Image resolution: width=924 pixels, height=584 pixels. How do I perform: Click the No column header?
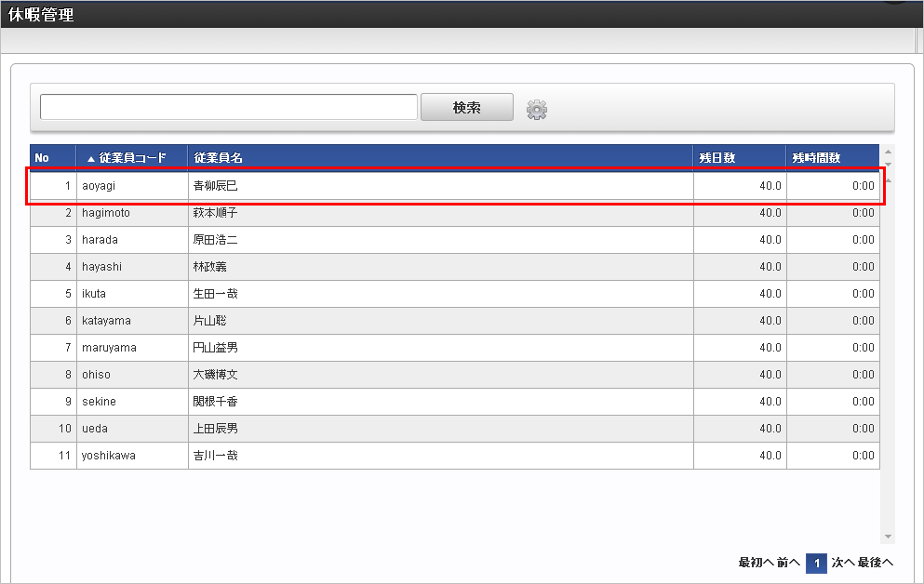(x=53, y=158)
